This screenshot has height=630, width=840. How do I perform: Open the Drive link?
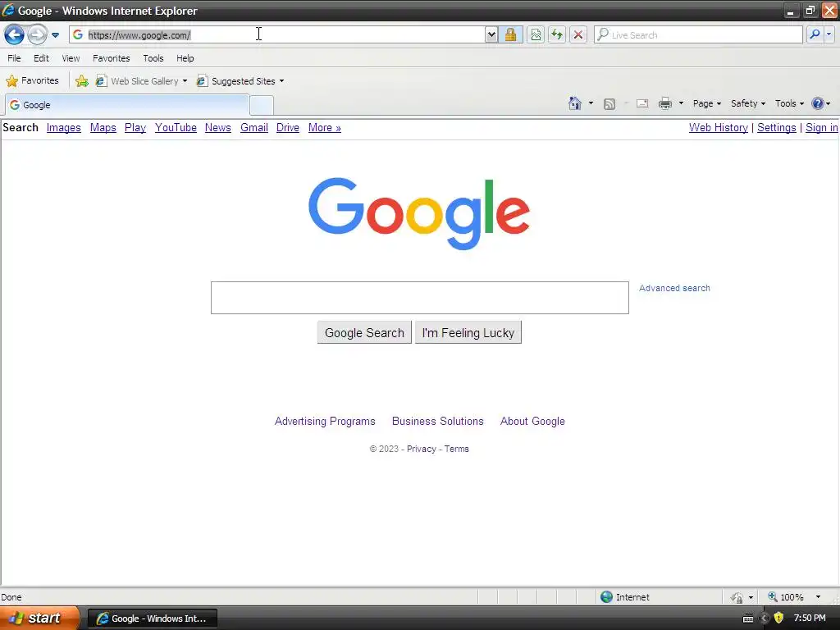(288, 127)
